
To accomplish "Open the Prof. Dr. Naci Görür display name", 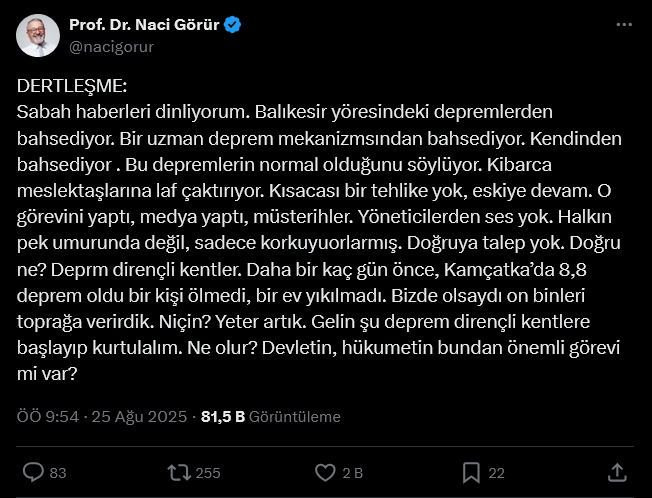I will point(144,25).
